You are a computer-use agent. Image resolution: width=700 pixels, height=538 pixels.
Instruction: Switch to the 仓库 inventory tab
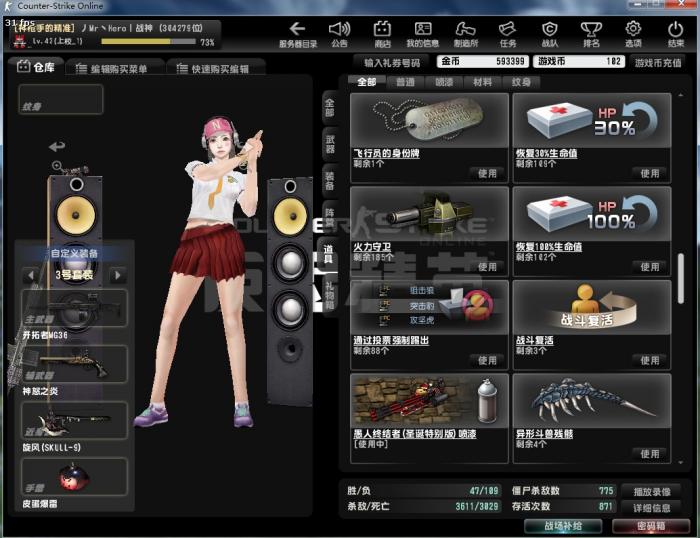[x=37, y=67]
